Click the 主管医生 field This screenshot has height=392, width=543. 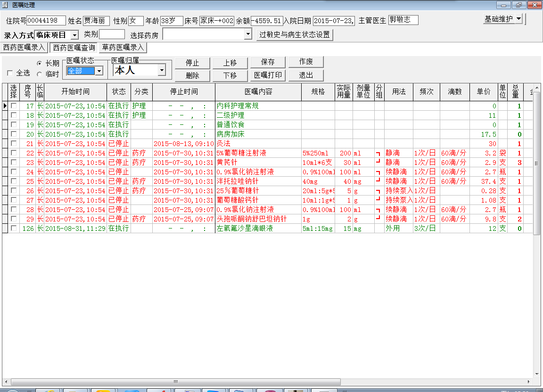(x=403, y=20)
